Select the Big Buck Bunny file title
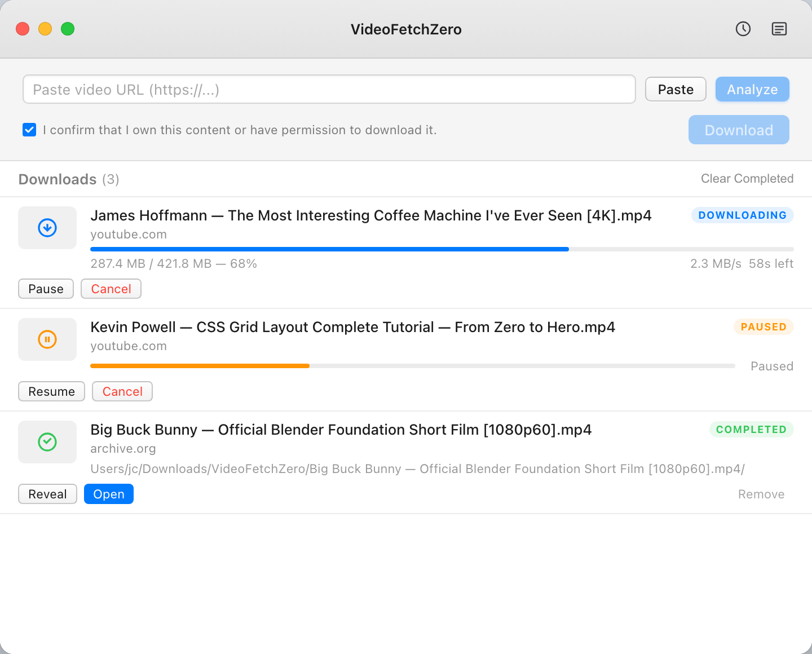The height and width of the screenshot is (654, 812). [341, 430]
